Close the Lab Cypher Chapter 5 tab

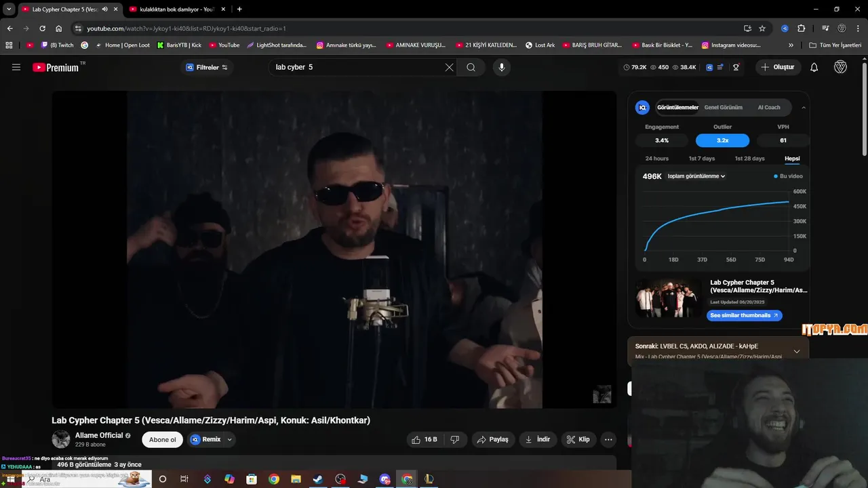115,9
